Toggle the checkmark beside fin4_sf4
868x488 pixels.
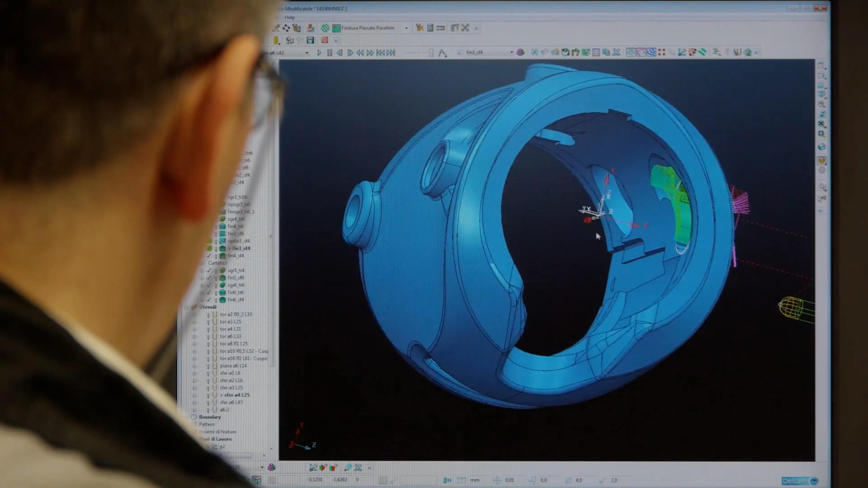209,256
